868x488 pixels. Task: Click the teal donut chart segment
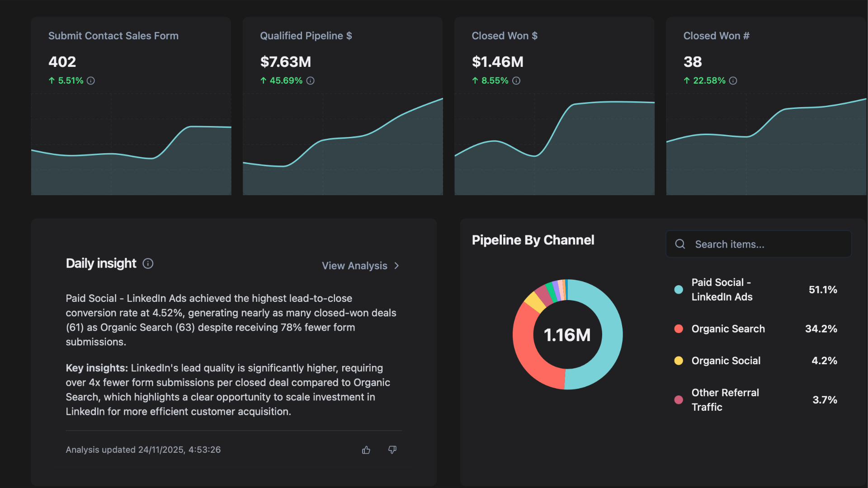pyautogui.click(x=611, y=334)
